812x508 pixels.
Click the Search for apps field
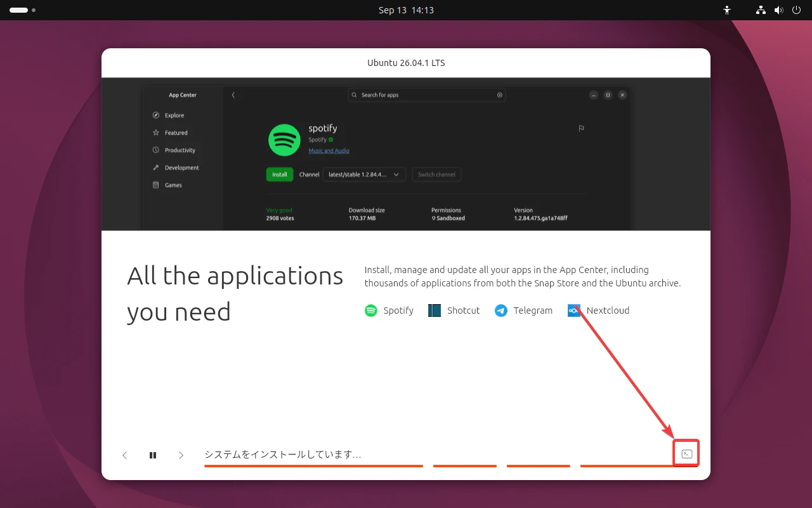(x=427, y=95)
